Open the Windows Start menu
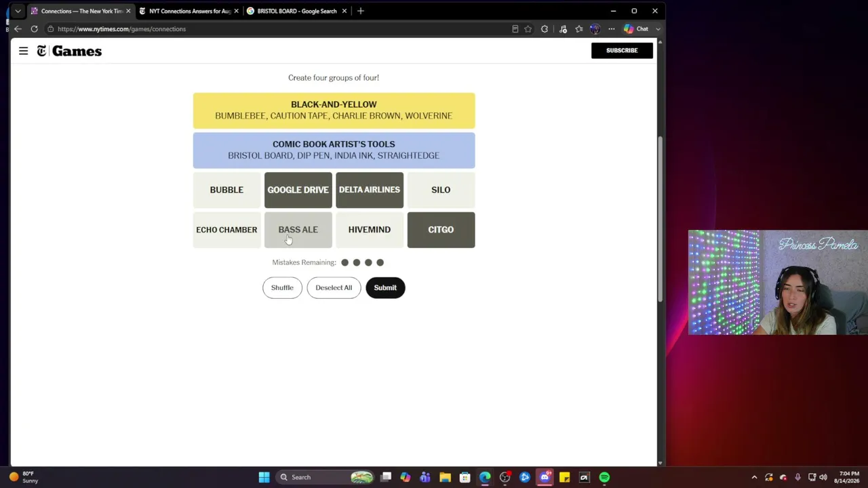This screenshot has width=868, height=488. click(x=264, y=477)
